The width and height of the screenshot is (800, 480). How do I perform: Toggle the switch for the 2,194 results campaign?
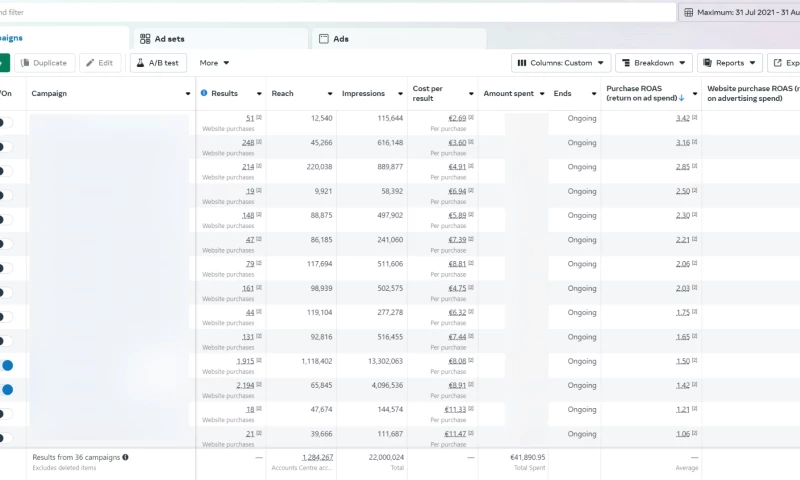(6, 390)
